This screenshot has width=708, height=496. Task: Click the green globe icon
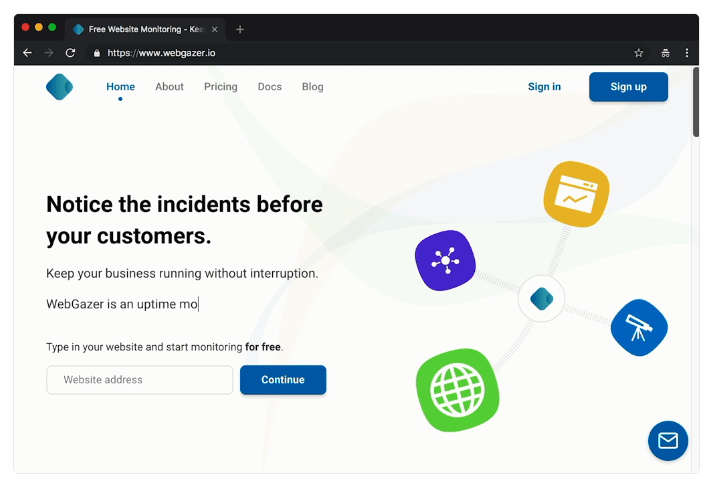click(x=456, y=390)
